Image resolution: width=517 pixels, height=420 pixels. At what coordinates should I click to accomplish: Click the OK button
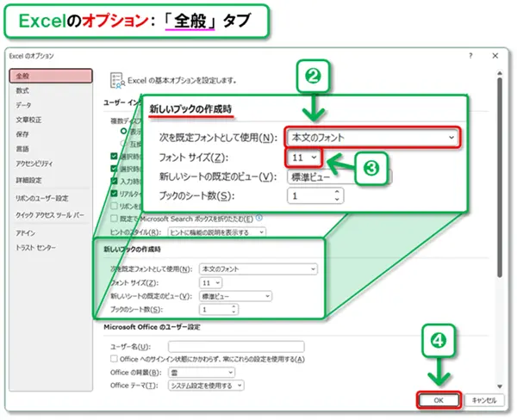[x=439, y=400]
